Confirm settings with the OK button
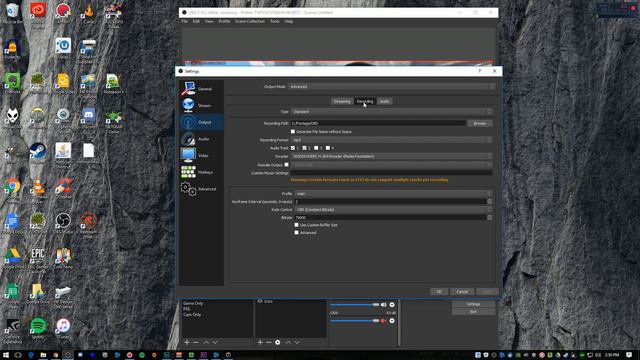640x360 pixels. click(x=439, y=291)
